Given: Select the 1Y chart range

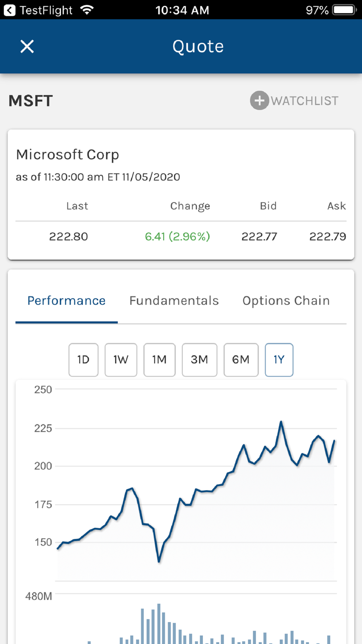Looking at the screenshot, I should [x=279, y=360].
